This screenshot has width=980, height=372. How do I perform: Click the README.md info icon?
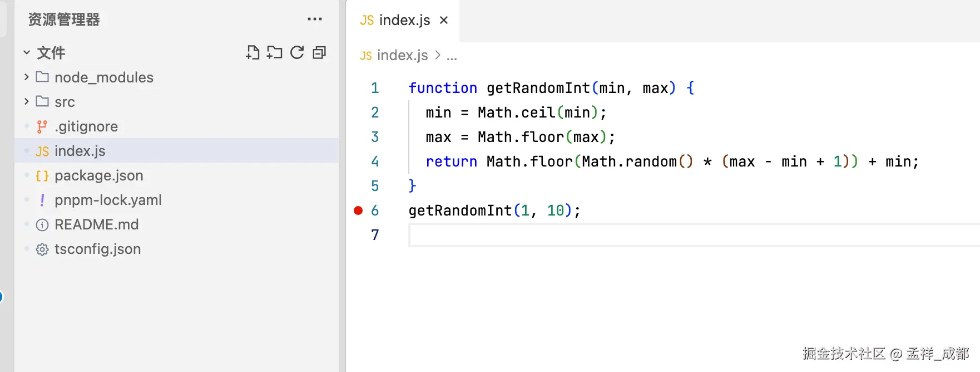(x=42, y=225)
